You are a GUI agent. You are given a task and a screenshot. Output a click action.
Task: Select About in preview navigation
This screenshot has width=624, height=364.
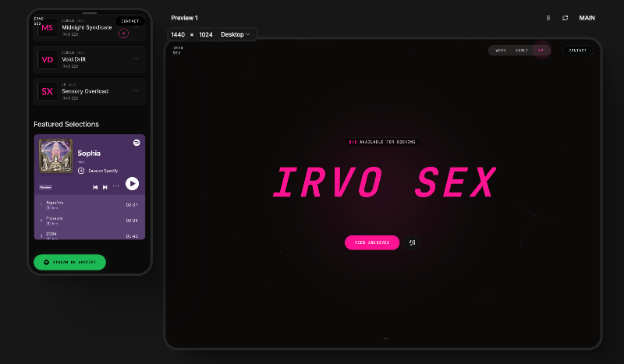521,51
